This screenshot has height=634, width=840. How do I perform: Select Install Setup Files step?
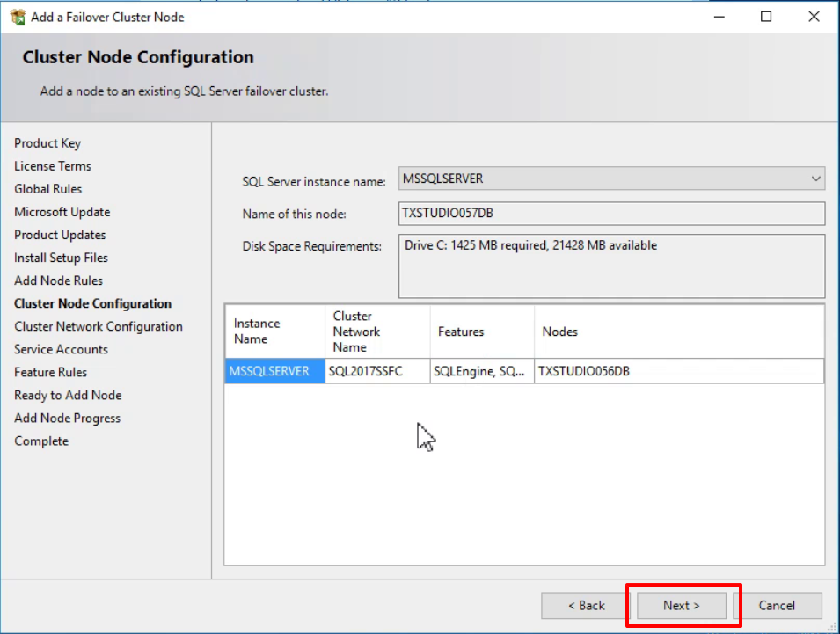point(61,258)
